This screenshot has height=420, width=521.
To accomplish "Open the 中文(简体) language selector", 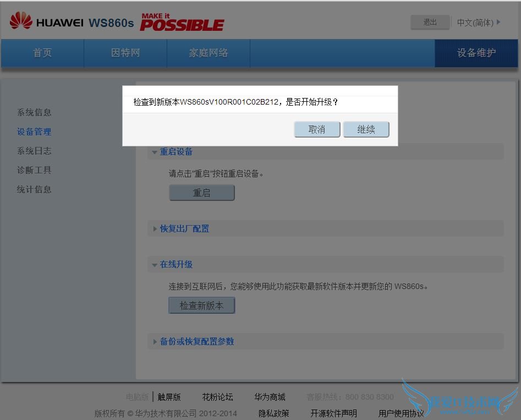I will [x=474, y=23].
